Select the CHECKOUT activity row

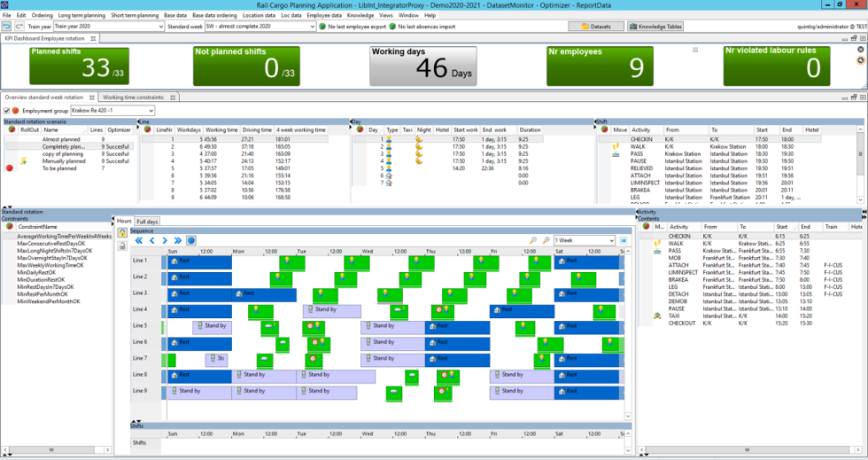(752, 324)
